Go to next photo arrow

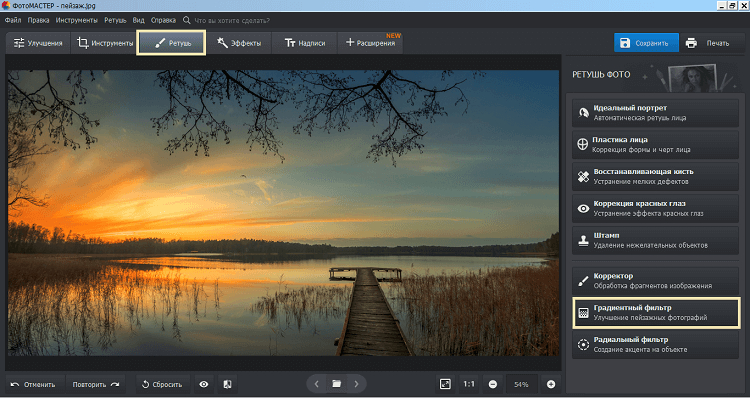click(356, 384)
